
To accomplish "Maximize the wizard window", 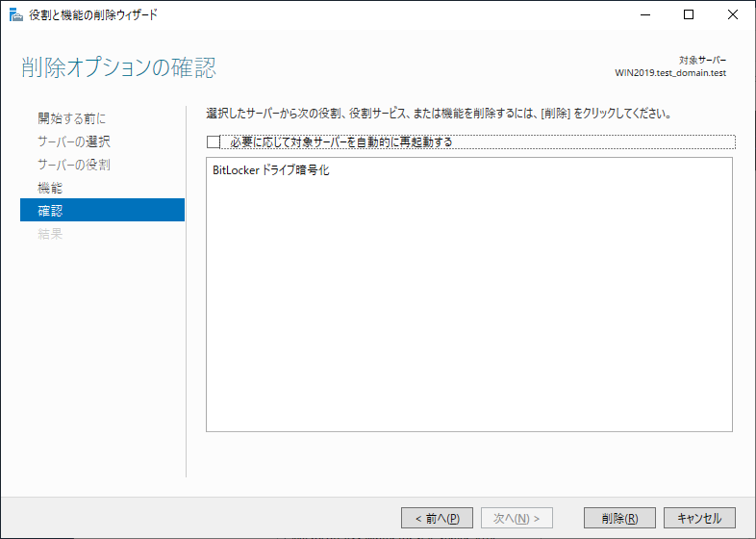I will [689, 15].
